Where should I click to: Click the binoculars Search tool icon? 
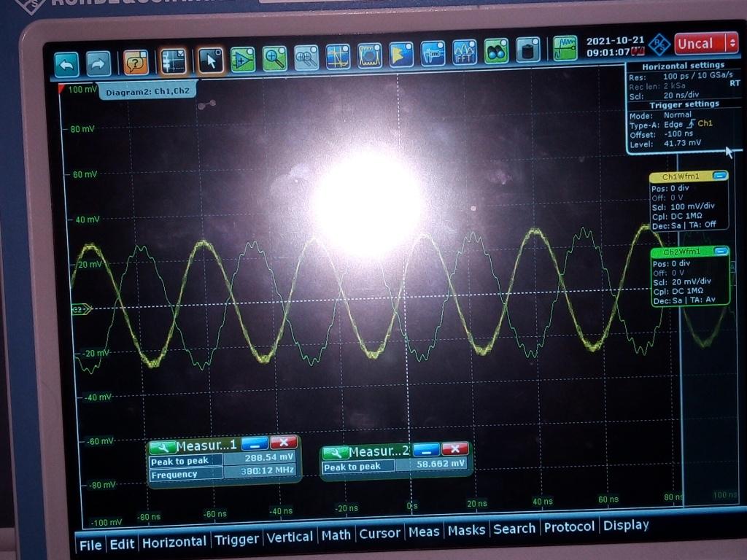coord(496,52)
